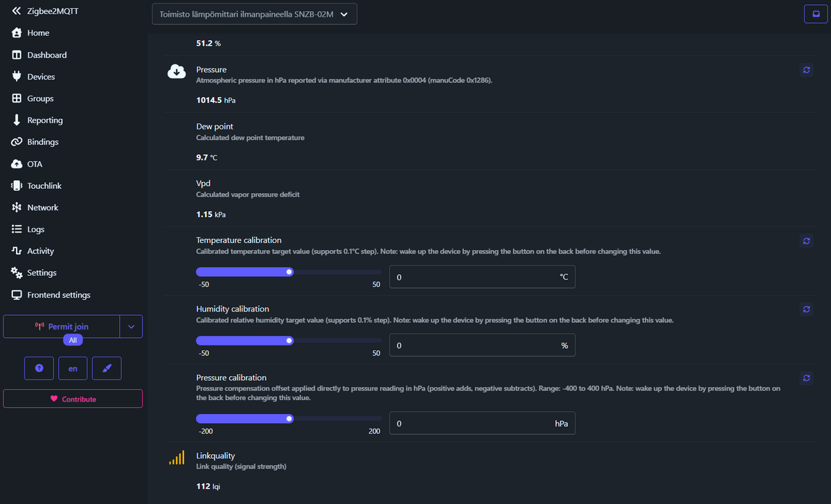Click the Temperature calibration slider handle

point(289,272)
